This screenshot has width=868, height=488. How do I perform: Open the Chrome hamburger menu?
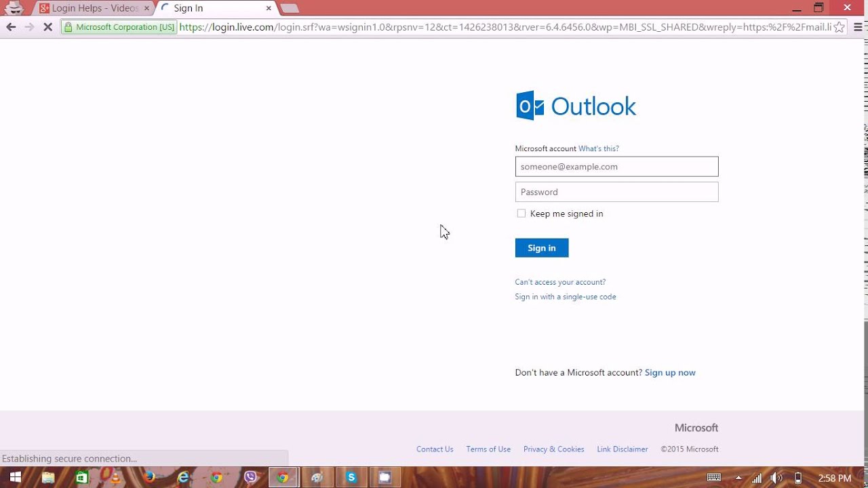coord(858,27)
